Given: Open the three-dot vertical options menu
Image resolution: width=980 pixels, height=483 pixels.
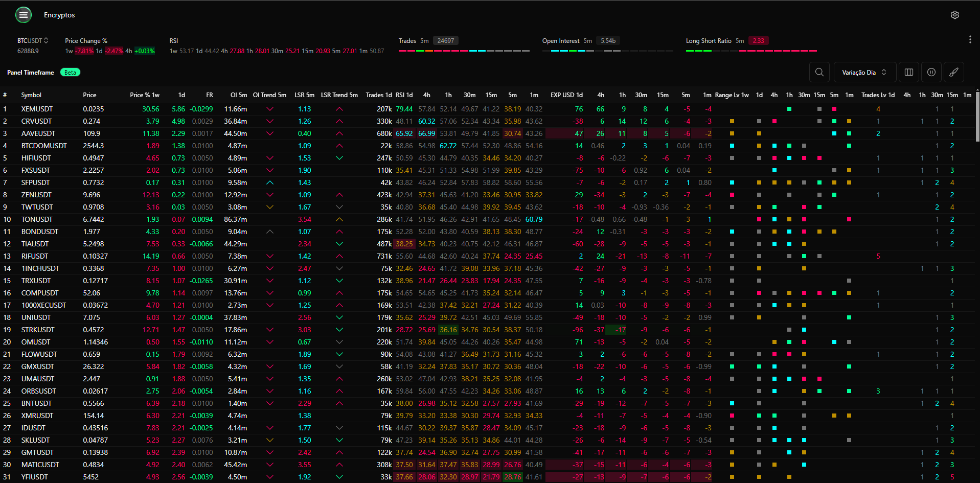Looking at the screenshot, I should (x=970, y=39).
